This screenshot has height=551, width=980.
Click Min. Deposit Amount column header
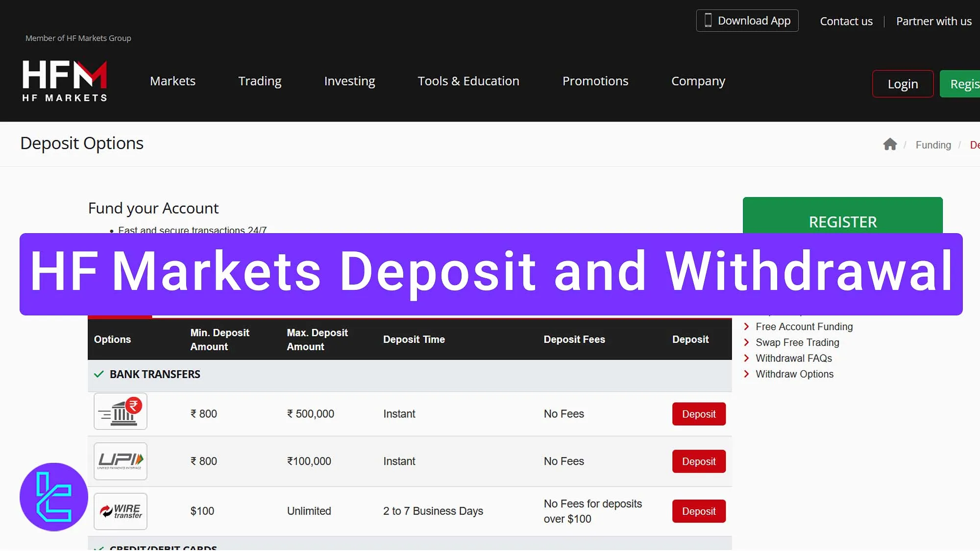(x=220, y=339)
